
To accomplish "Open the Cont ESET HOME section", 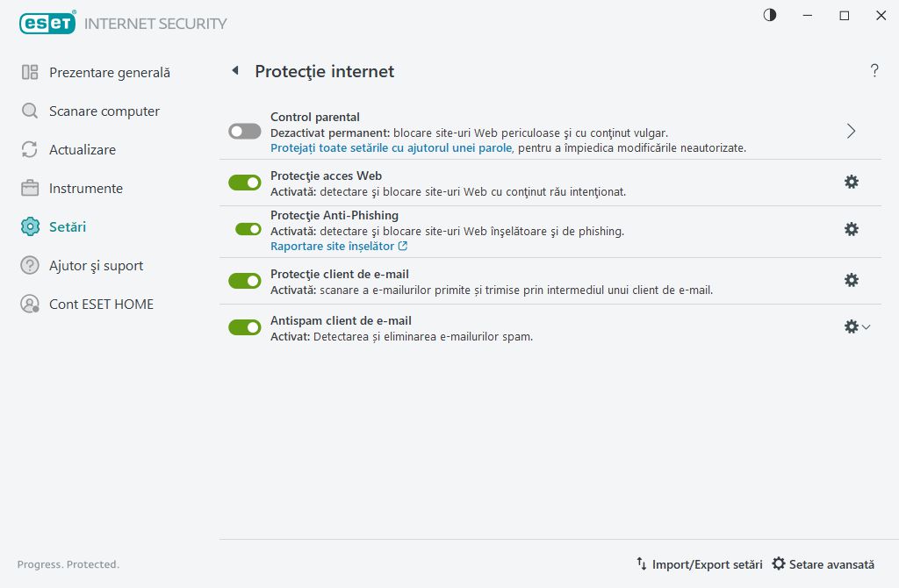I will 103,304.
